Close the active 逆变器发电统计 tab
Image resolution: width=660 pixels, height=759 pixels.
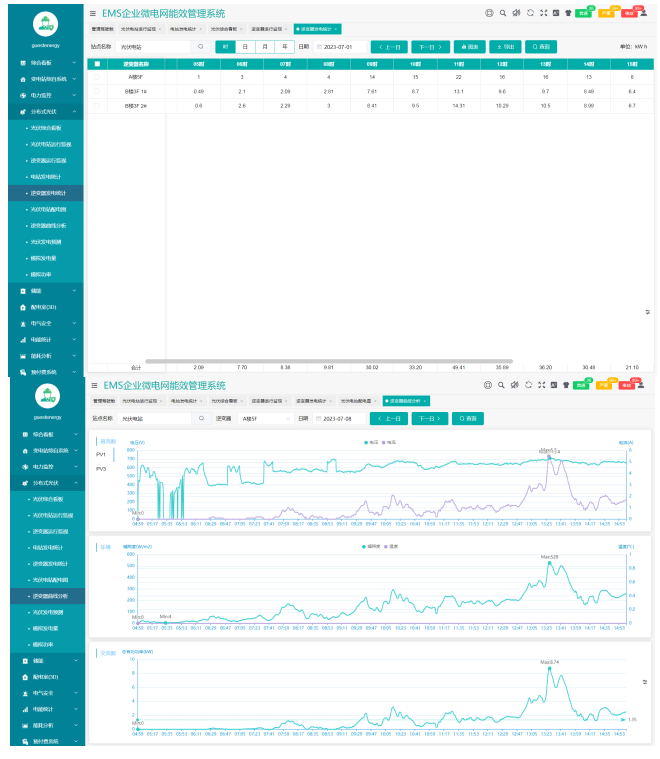coord(337,29)
